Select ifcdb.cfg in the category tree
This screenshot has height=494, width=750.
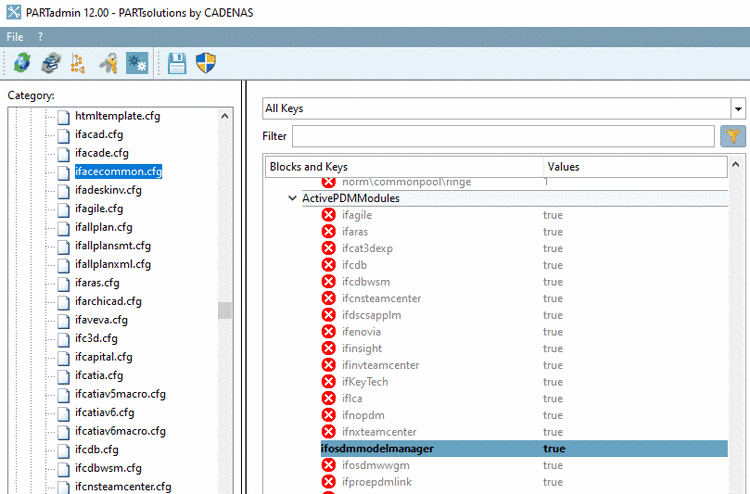(97, 450)
